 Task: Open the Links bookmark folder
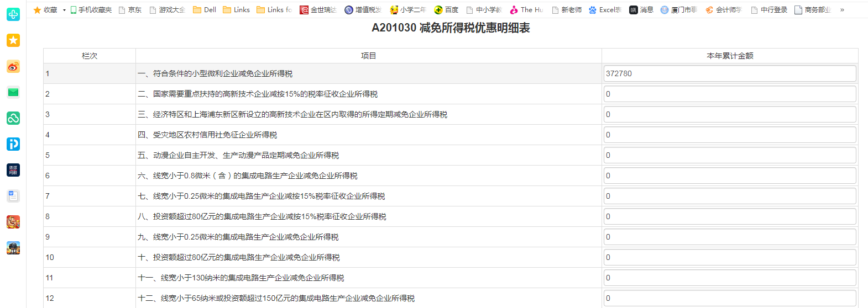tap(236, 10)
